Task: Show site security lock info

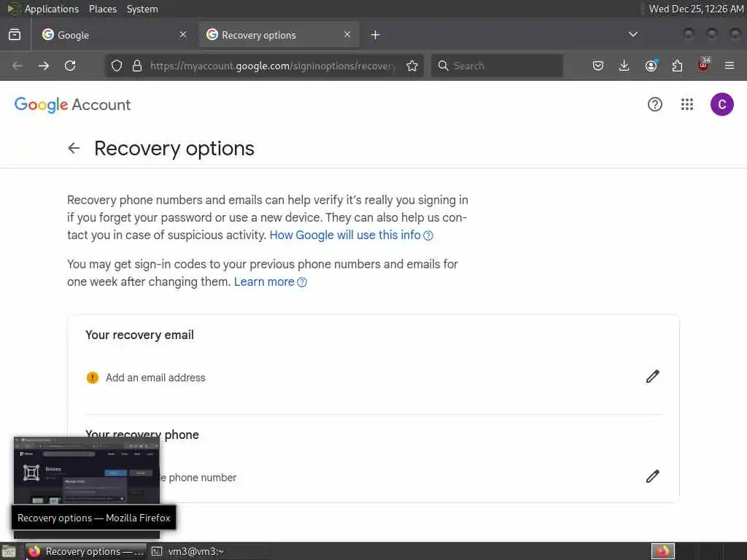Action: click(x=137, y=66)
